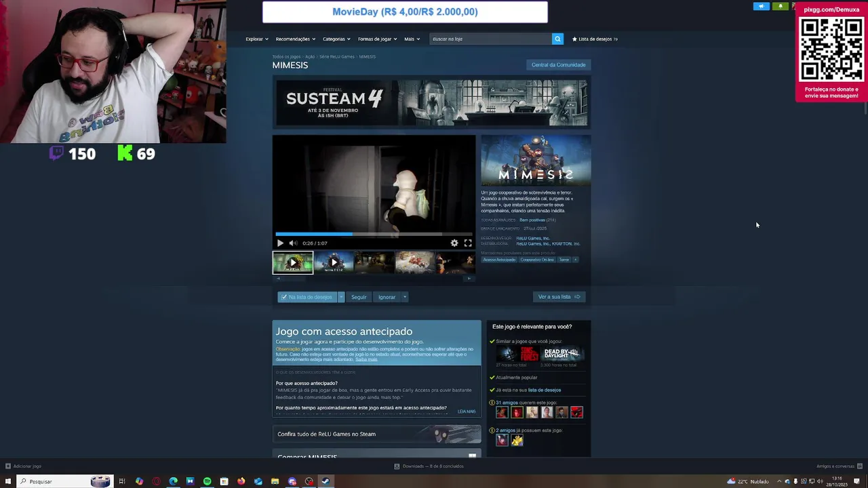This screenshot has width=868, height=488.
Task: Open Steam icon in the taskbar
Action: (325, 481)
